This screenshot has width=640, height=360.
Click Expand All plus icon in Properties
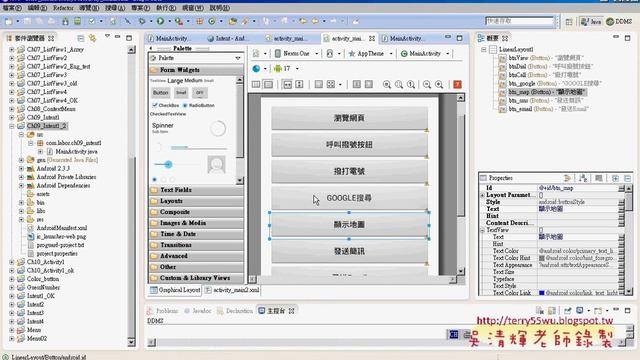click(x=615, y=178)
